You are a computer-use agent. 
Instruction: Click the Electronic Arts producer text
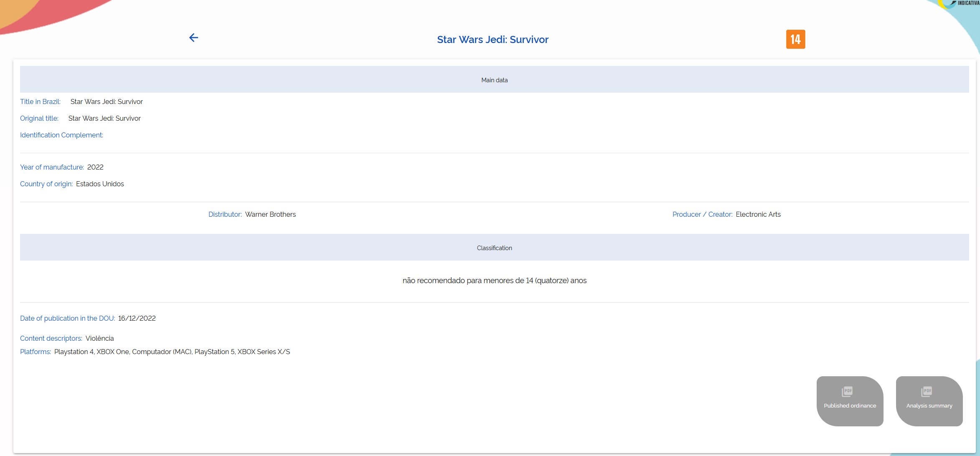(758, 214)
